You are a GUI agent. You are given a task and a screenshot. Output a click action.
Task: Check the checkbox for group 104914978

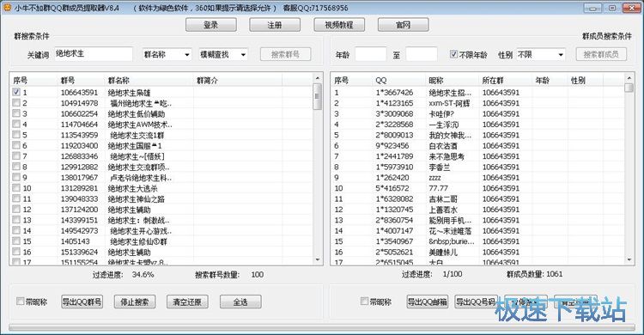[16, 103]
